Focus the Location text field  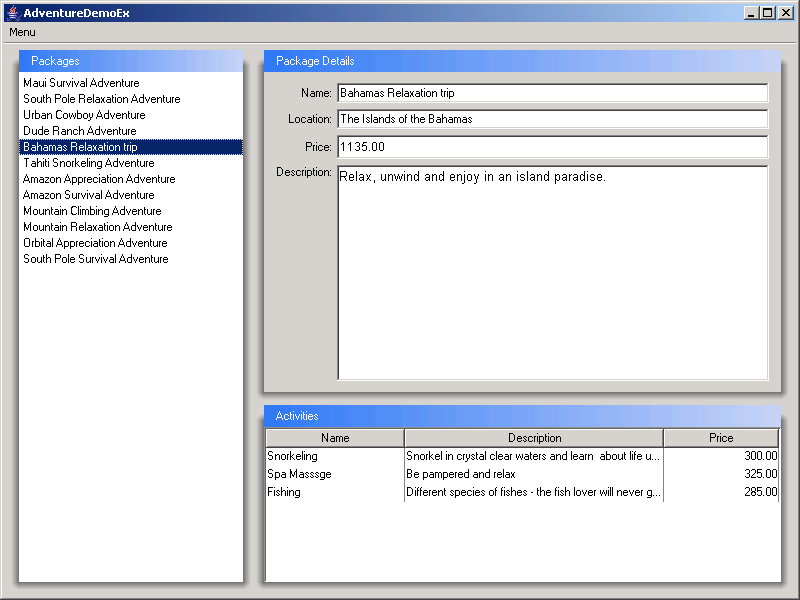coord(553,119)
